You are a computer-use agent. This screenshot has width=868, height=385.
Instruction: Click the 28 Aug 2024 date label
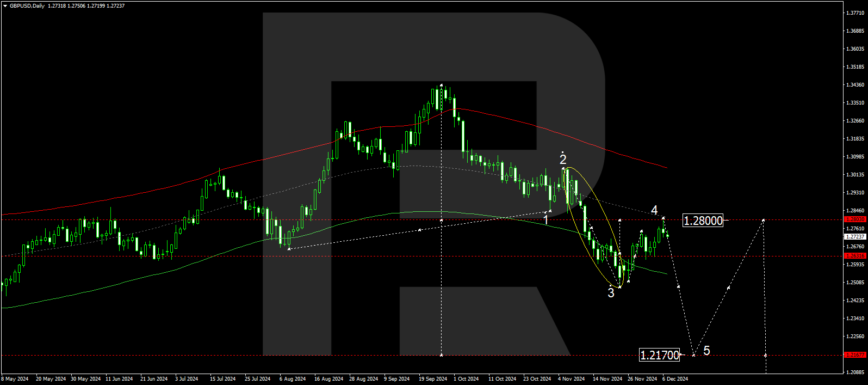363,379
